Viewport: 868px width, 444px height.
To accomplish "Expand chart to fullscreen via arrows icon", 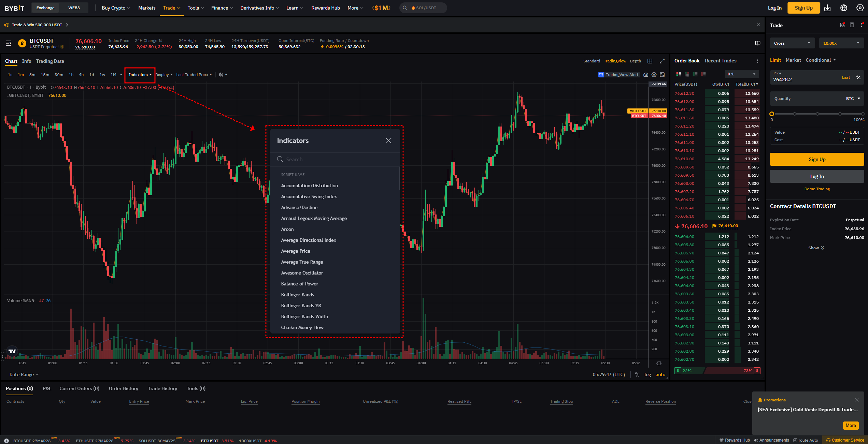I will point(662,61).
